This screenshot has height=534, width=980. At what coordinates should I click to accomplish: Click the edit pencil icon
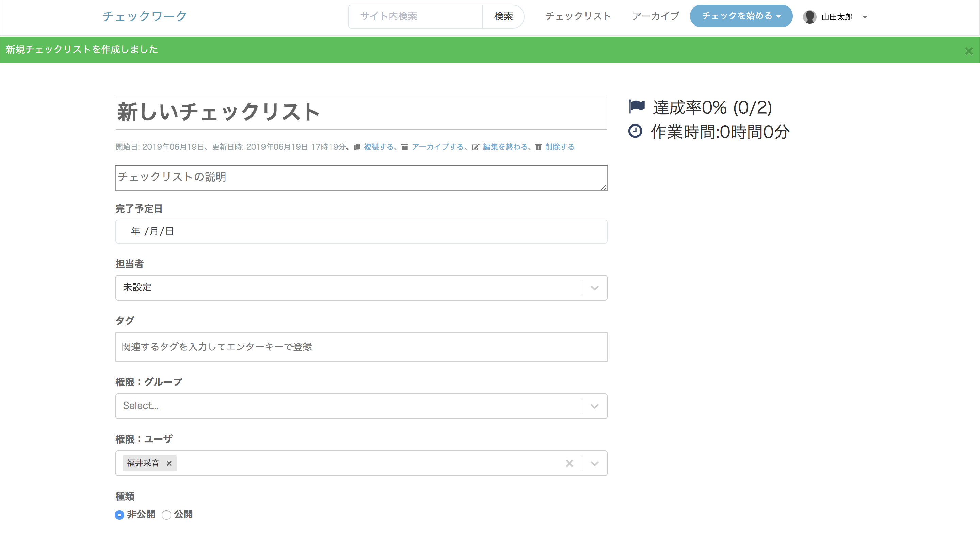tap(476, 147)
